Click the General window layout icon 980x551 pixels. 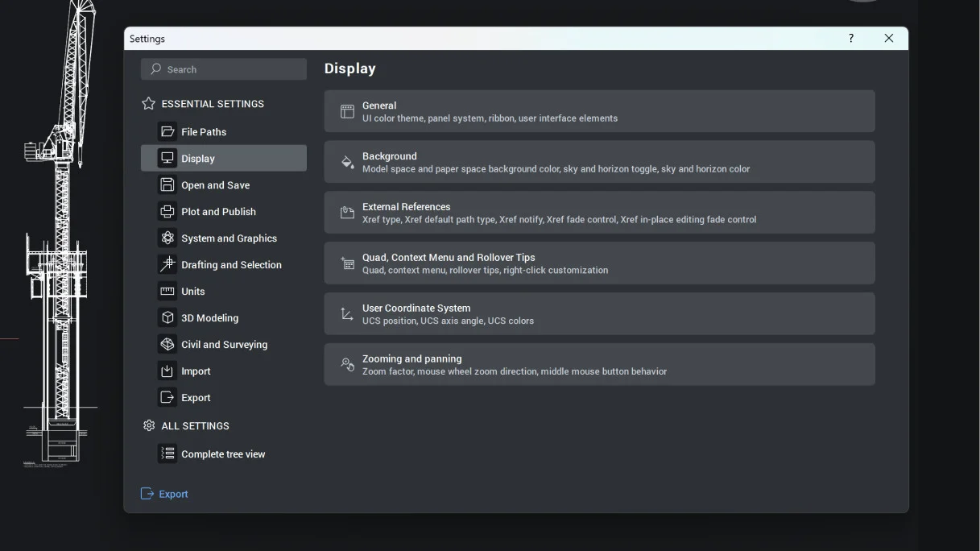[x=347, y=112]
